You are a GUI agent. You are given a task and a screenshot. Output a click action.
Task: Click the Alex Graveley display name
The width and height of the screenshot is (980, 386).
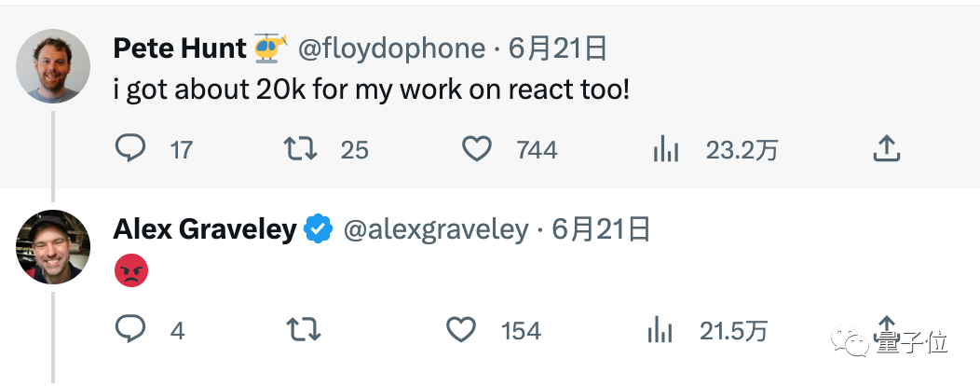click(204, 228)
